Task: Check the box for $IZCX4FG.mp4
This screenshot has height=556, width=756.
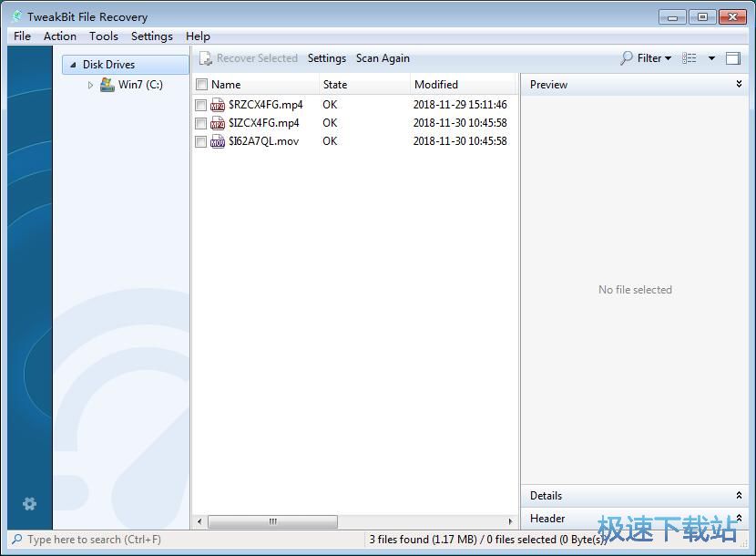Action: pos(200,123)
